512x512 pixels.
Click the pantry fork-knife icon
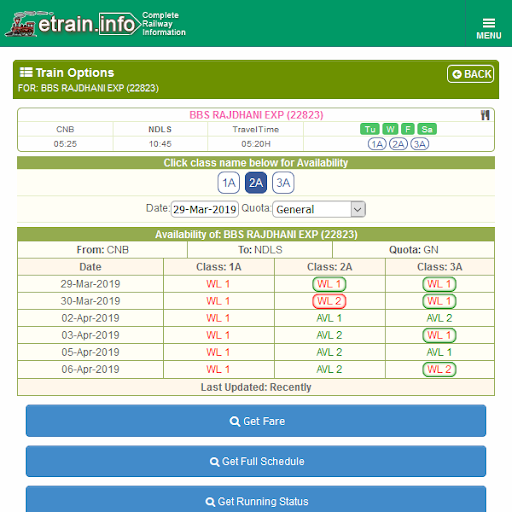click(485, 115)
